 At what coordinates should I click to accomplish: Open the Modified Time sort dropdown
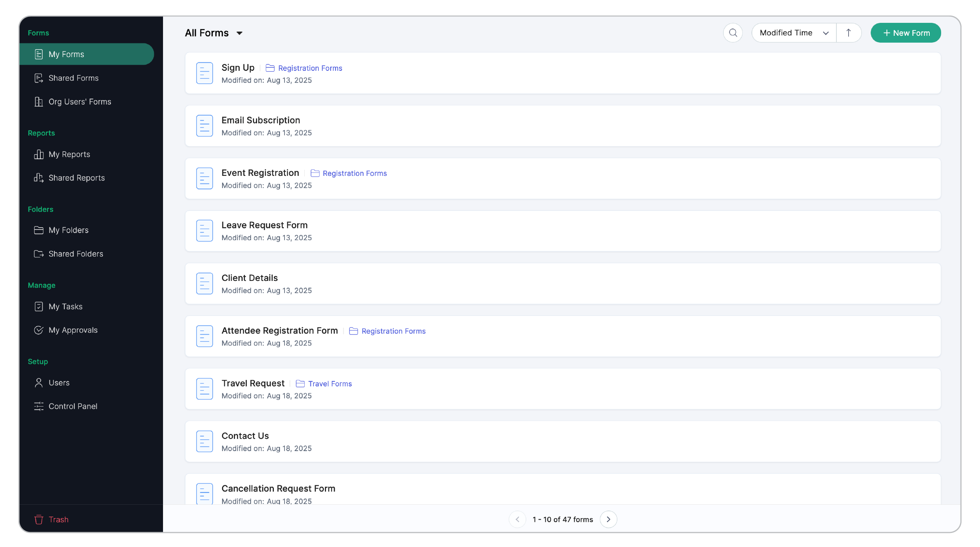pyautogui.click(x=793, y=33)
